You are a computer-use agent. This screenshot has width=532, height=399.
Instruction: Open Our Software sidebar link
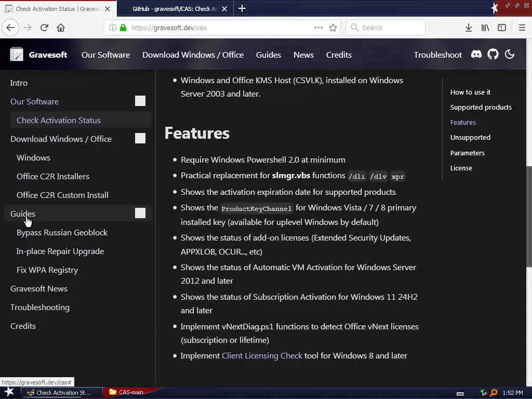(x=34, y=101)
